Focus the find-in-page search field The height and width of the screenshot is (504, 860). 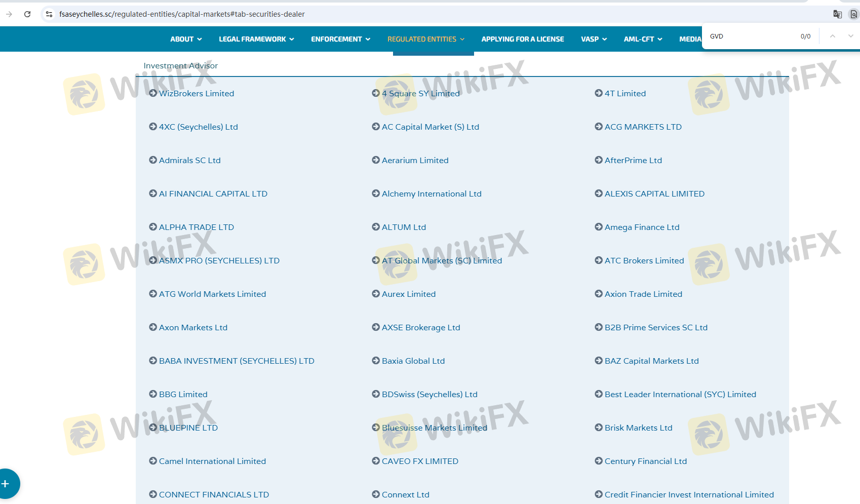(x=750, y=36)
